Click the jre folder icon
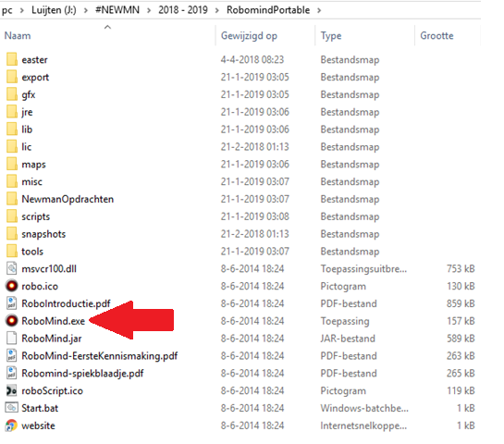This screenshot has height=444, width=504. [x=12, y=112]
